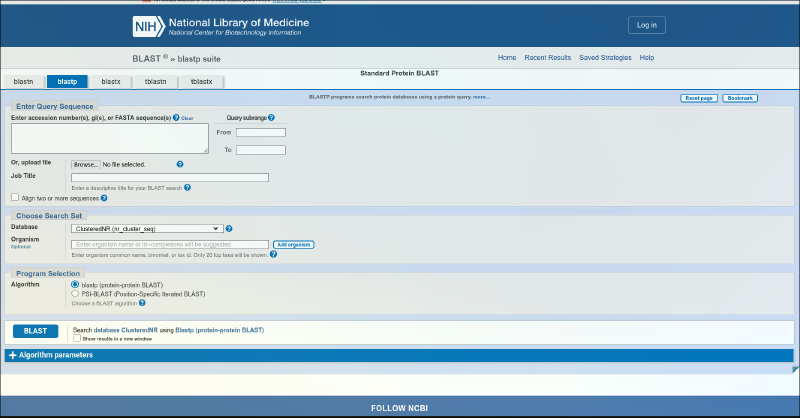Viewport: 800px width, 418px height.
Task: Open help icon below Organism field
Action: (273, 254)
